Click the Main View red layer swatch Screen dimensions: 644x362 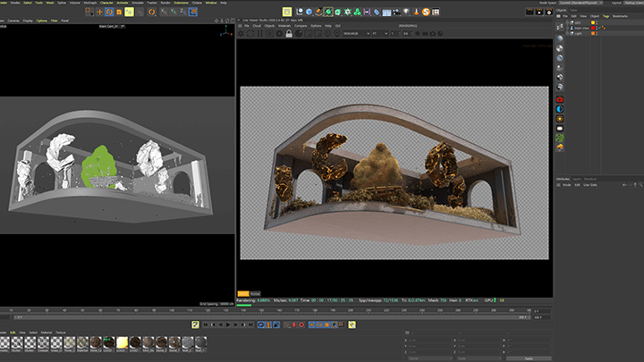593,28
